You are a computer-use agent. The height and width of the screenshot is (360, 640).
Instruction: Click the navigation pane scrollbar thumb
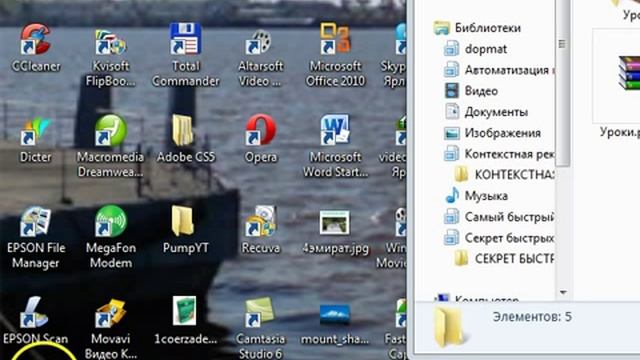click(563, 82)
